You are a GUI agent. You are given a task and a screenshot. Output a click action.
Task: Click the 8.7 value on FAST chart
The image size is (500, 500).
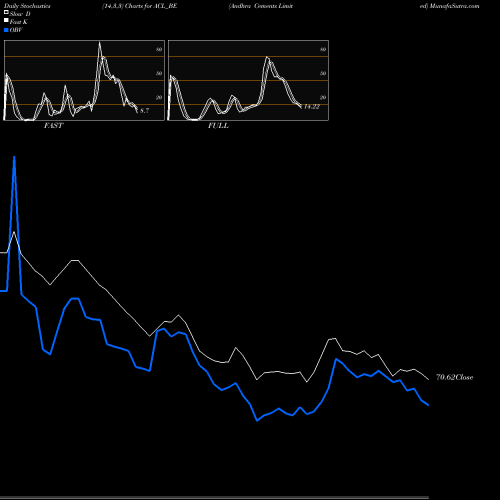point(144,111)
